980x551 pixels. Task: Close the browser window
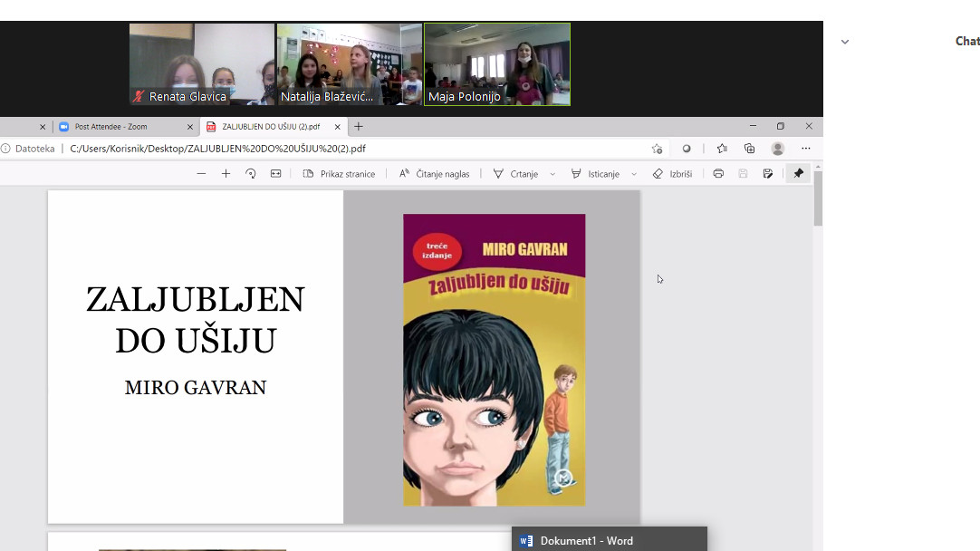click(x=809, y=126)
